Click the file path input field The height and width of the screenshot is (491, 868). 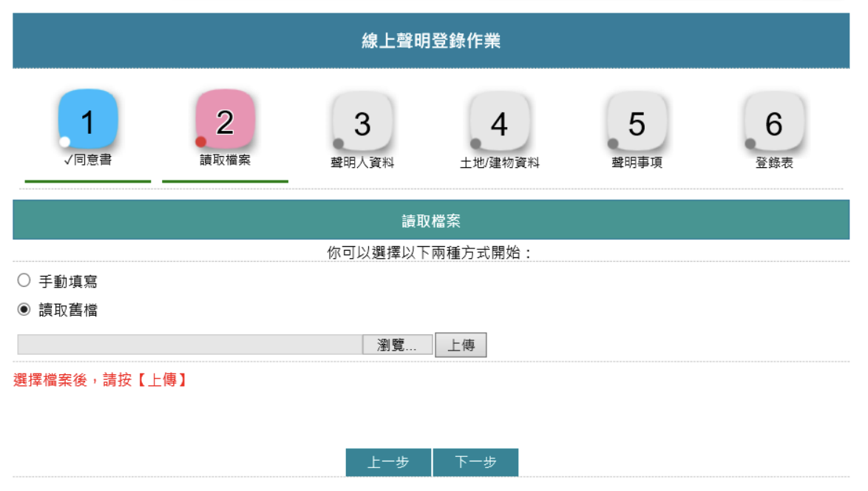point(189,345)
